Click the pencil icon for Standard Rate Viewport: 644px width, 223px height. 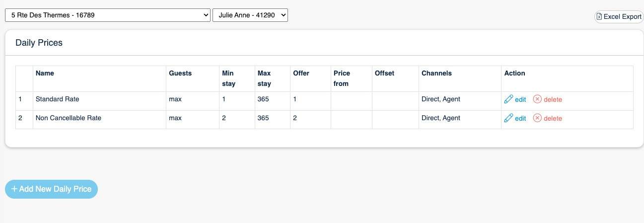point(508,99)
